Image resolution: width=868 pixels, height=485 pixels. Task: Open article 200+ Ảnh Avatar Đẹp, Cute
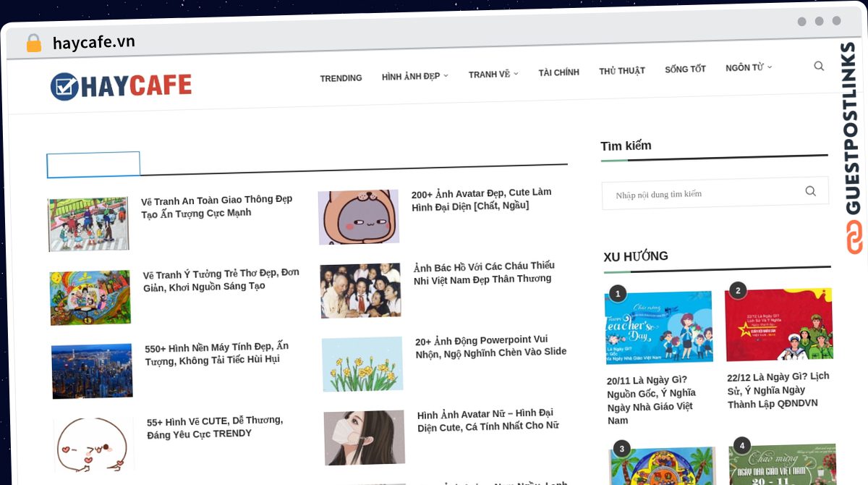tap(482, 199)
